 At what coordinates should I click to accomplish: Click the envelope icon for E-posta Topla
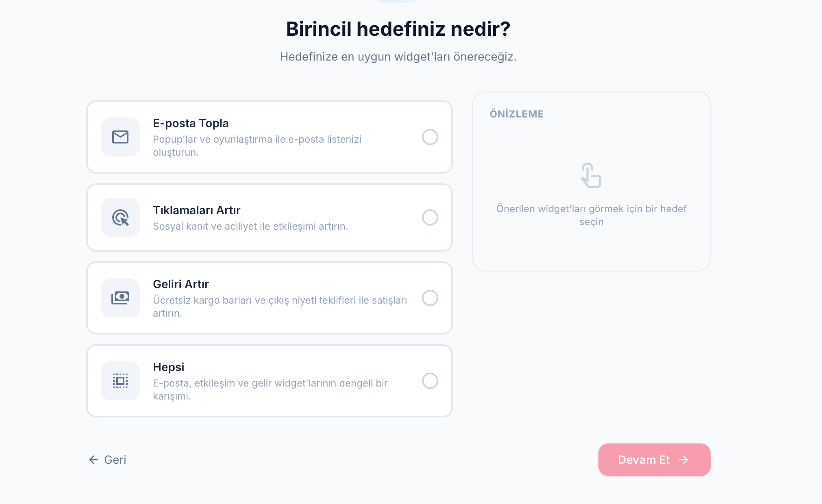click(120, 137)
